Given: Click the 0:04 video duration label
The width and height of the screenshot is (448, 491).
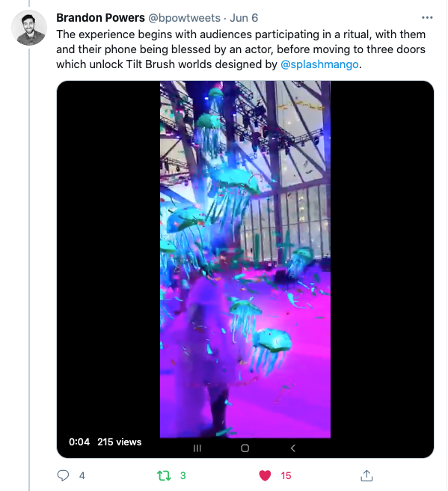Looking at the screenshot, I should point(79,442).
